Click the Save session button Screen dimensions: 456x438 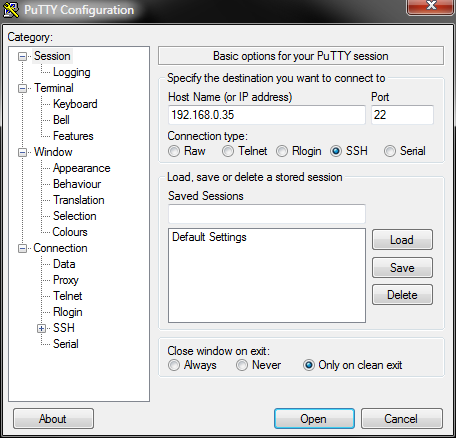402,268
